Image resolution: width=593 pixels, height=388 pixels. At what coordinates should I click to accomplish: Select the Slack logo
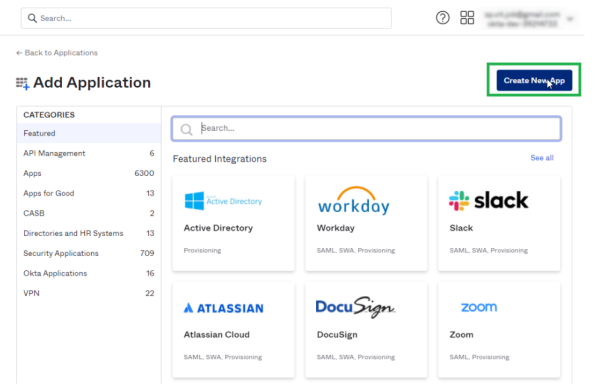click(x=488, y=201)
